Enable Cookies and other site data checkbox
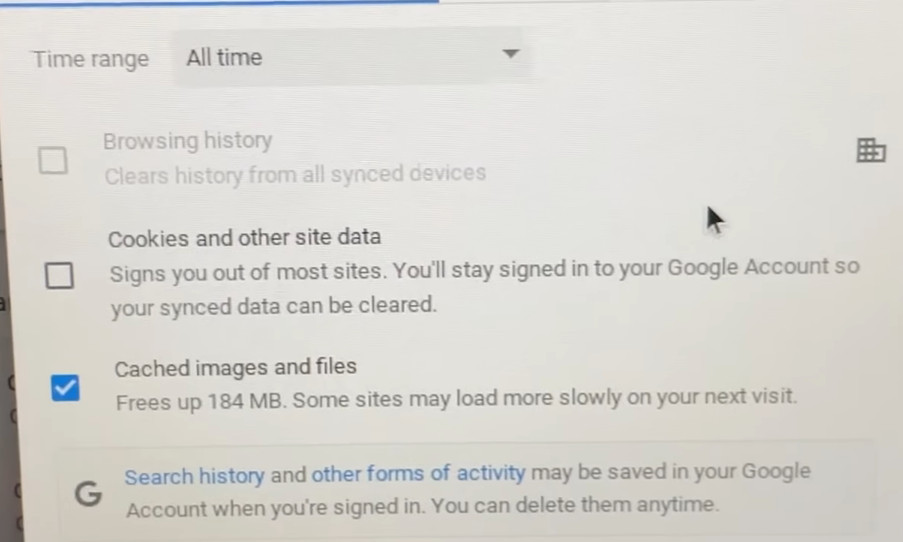 (59, 275)
